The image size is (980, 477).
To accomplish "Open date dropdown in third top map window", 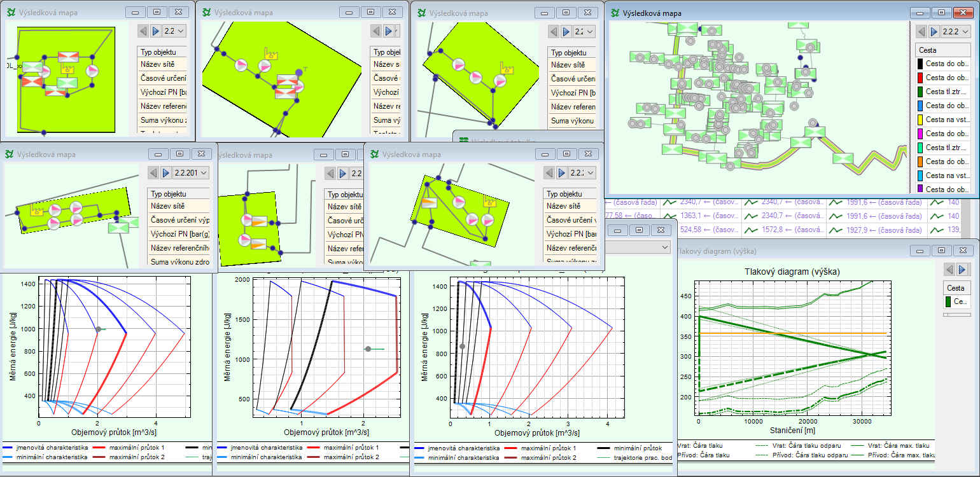I will point(584,31).
